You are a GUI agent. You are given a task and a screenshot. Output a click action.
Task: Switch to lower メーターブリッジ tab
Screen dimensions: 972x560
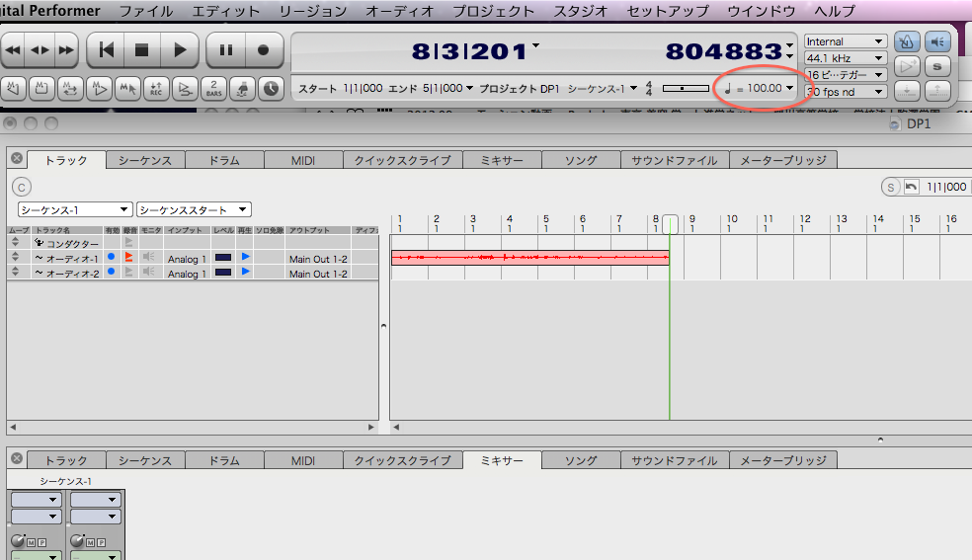tap(783, 461)
